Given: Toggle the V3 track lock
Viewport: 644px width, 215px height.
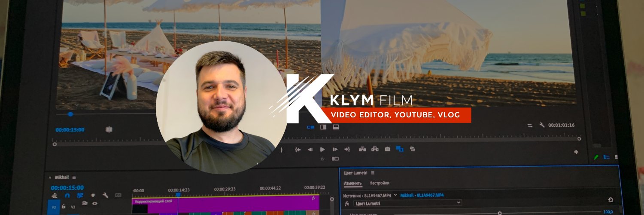Looking at the screenshot, I should click(x=64, y=207).
